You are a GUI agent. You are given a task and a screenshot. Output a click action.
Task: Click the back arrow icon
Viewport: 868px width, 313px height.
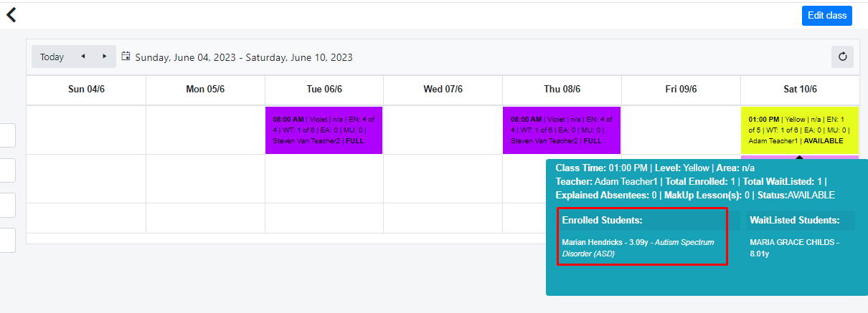point(11,14)
